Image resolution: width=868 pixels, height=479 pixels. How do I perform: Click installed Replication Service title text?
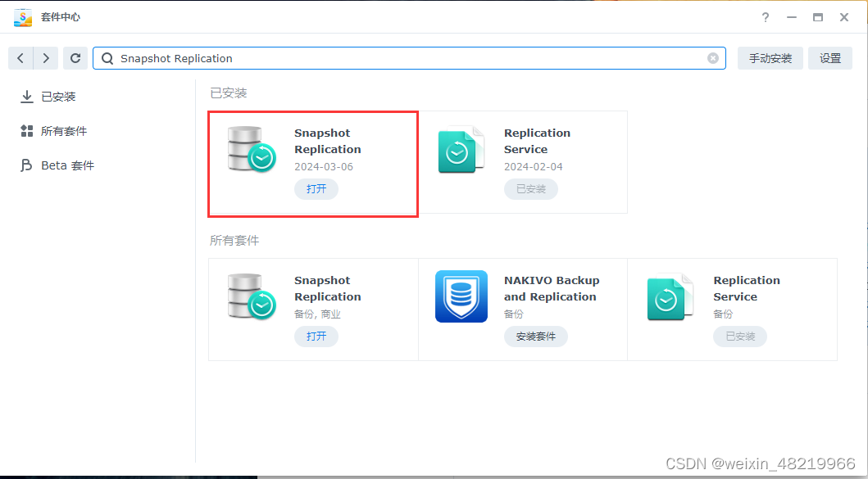coord(537,141)
